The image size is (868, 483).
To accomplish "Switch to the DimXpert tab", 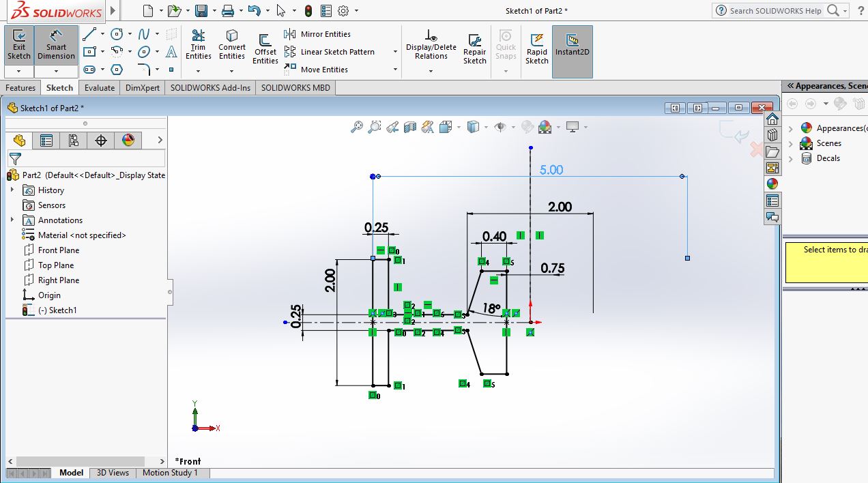I will coord(143,88).
